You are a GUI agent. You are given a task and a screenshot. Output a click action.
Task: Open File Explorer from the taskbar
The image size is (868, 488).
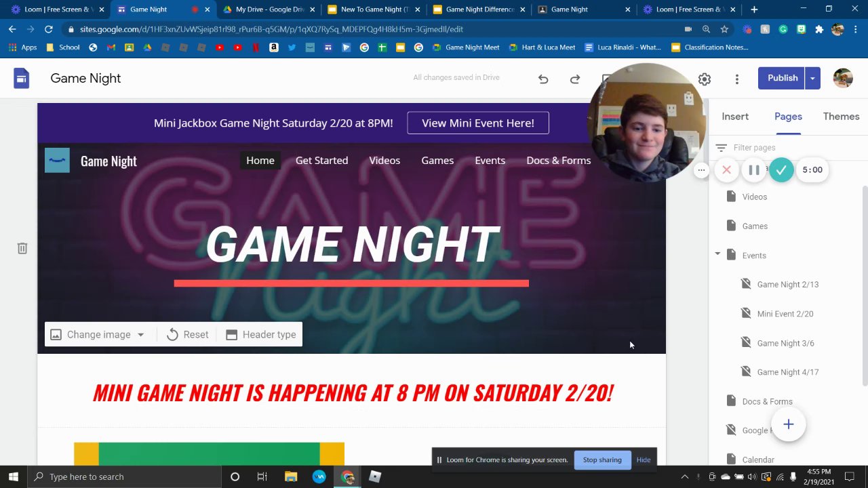click(291, 476)
